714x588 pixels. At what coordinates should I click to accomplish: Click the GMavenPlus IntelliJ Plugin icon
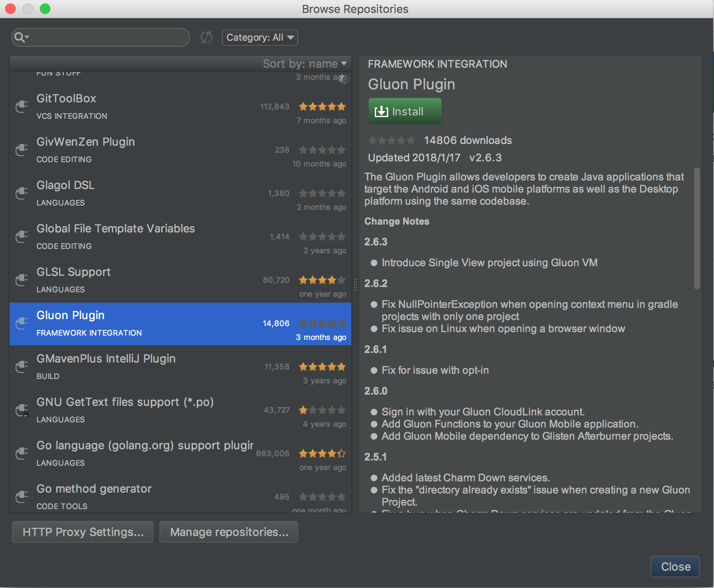click(x=22, y=366)
